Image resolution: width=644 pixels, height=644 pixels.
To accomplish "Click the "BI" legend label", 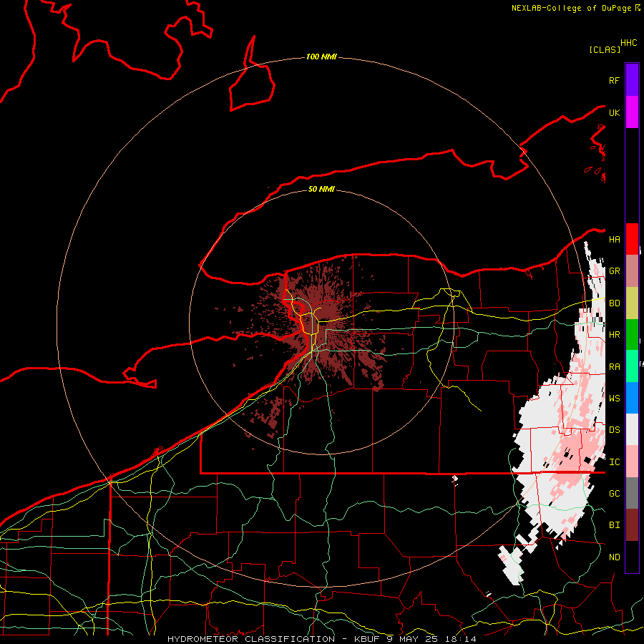I will [x=614, y=525].
